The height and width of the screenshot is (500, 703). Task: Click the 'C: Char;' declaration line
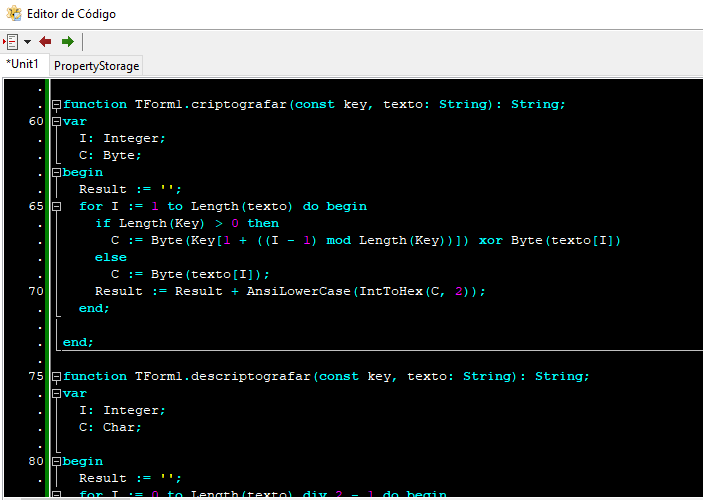(x=110, y=427)
